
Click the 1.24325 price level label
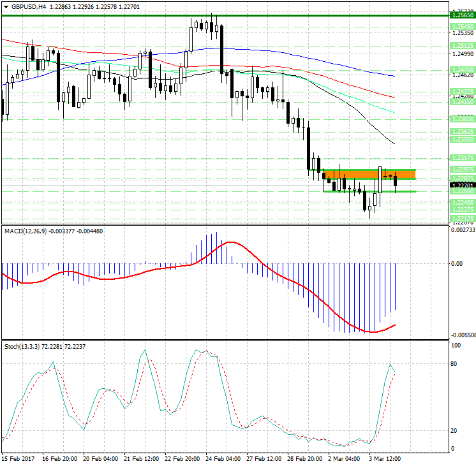463,91
